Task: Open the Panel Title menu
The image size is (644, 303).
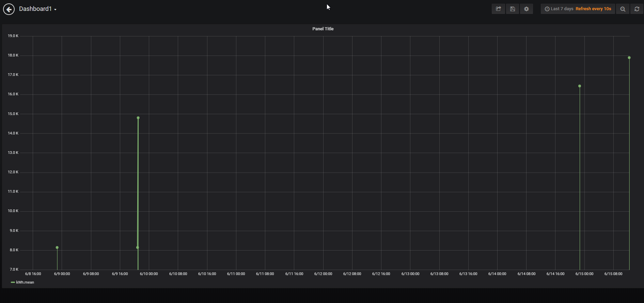Action: (x=323, y=29)
